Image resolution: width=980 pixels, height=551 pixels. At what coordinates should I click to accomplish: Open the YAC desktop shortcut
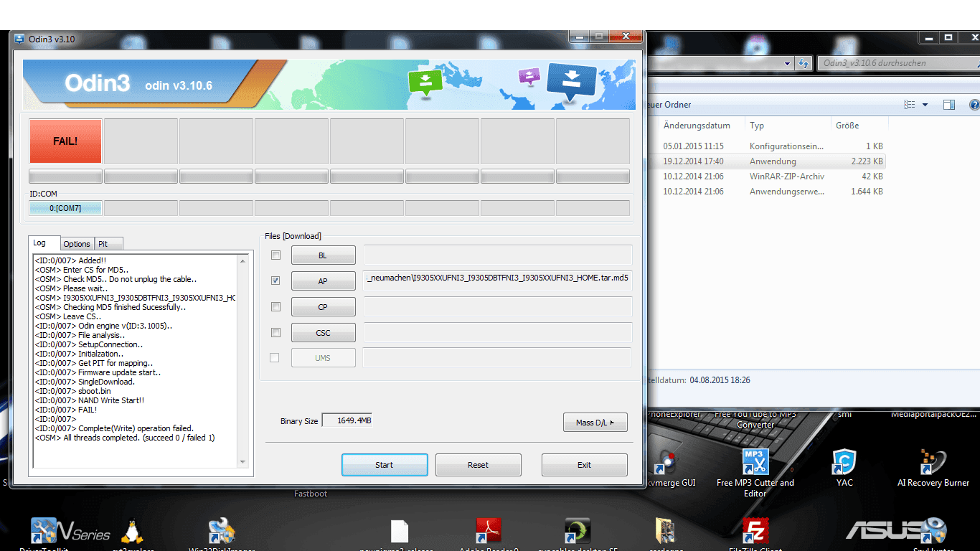pos(844,468)
